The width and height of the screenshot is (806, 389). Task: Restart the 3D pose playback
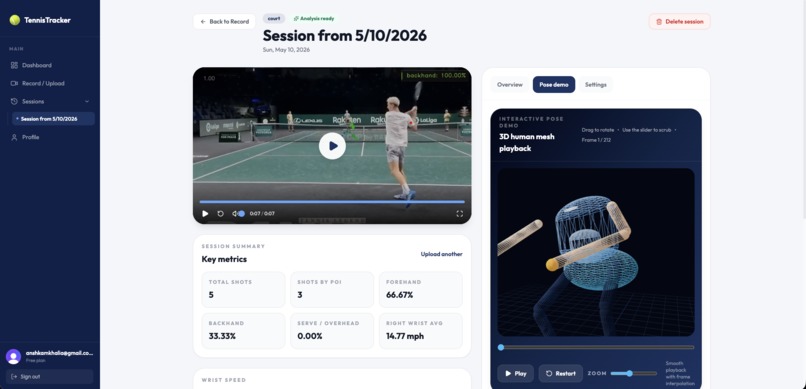(x=561, y=374)
